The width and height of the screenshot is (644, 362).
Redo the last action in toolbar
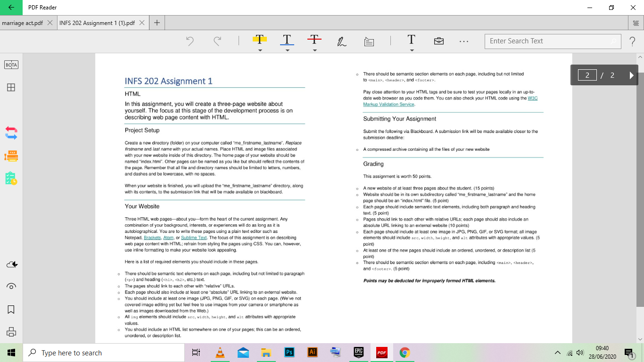pos(217,41)
